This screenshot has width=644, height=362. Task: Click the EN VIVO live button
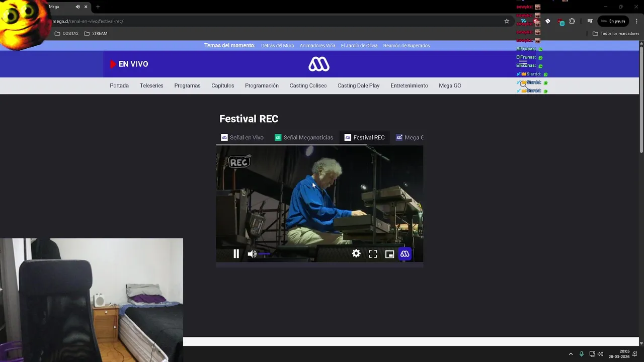tap(129, 64)
